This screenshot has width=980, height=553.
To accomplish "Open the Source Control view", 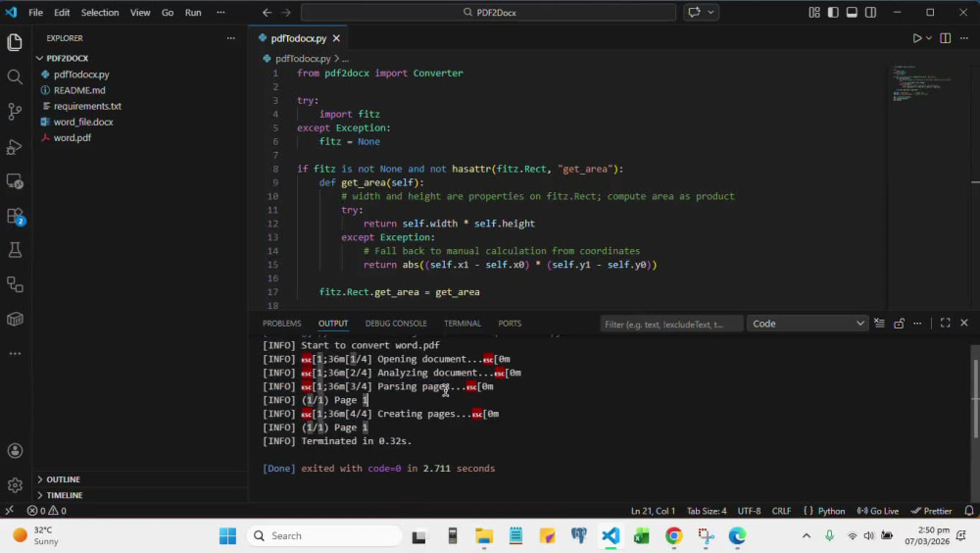I will [15, 112].
